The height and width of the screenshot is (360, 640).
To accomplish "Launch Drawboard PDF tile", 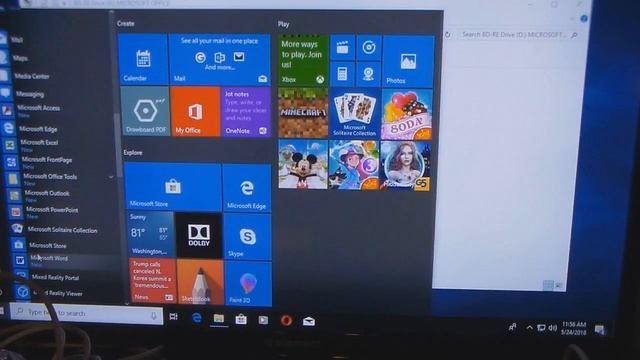I will [x=145, y=111].
